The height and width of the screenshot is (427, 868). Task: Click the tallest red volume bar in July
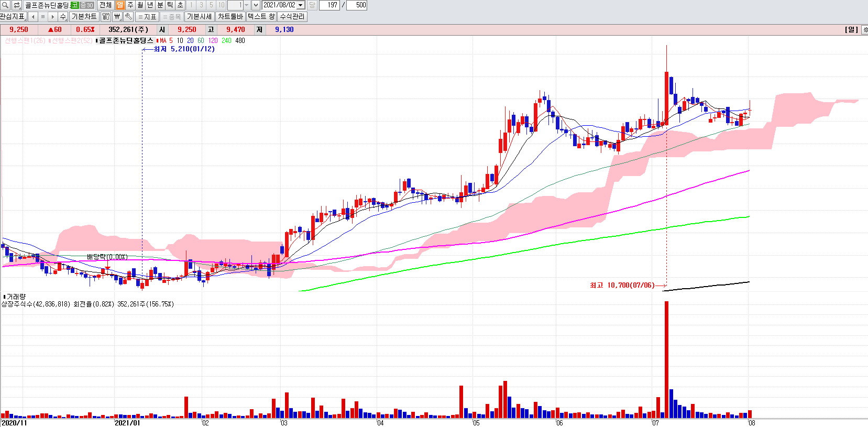pyautogui.click(x=666, y=359)
